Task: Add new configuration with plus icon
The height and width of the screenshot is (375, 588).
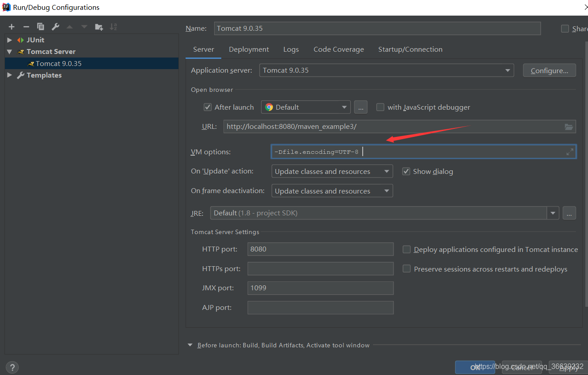Action: coord(12,27)
